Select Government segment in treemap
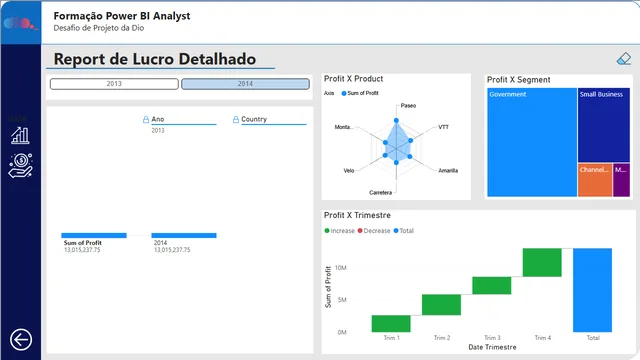Screen dimensions: 640x360 (532, 142)
